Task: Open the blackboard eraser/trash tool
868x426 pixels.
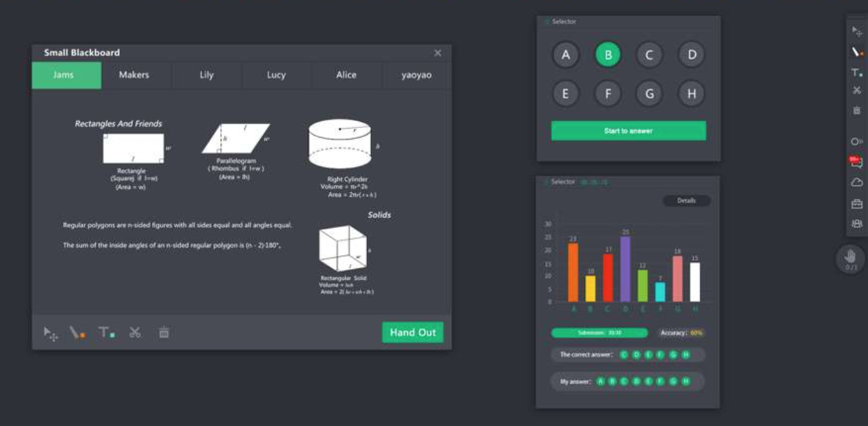Action: coord(165,332)
